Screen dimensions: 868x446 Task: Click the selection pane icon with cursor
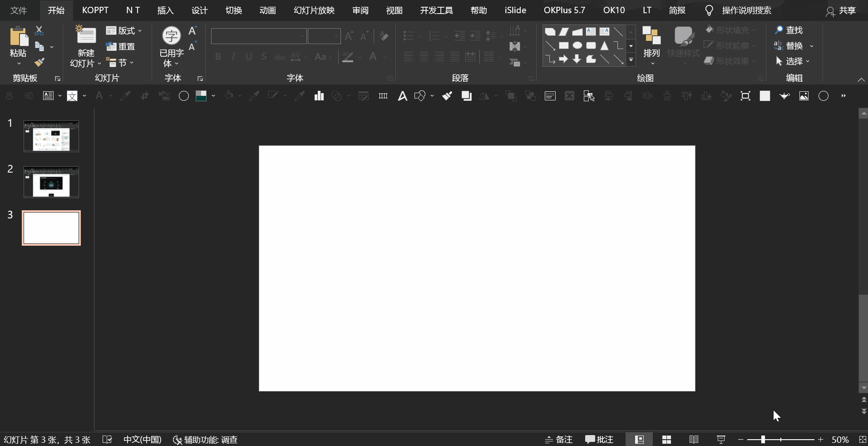point(589,96)
